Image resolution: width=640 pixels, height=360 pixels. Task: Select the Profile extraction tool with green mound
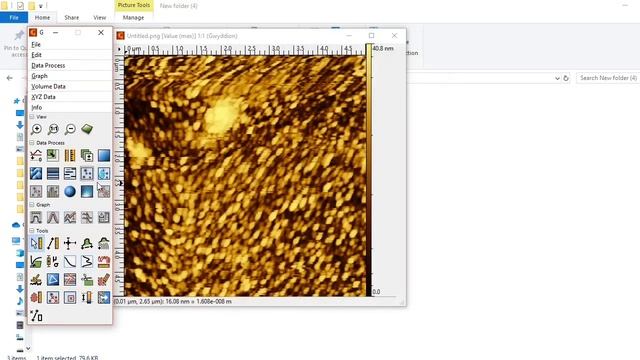87,244
